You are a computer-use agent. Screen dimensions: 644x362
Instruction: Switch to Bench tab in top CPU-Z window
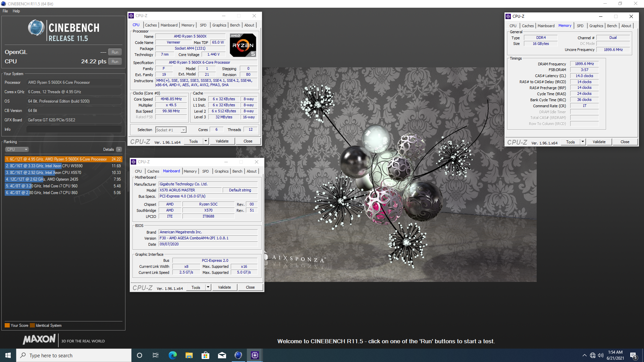click(x=235, y=25)
